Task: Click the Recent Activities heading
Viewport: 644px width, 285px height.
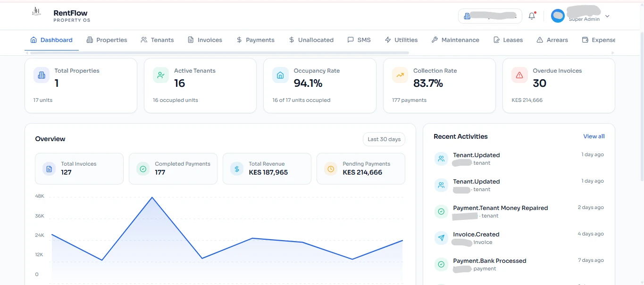Action: pyautogui.click(x=460, y=136)
